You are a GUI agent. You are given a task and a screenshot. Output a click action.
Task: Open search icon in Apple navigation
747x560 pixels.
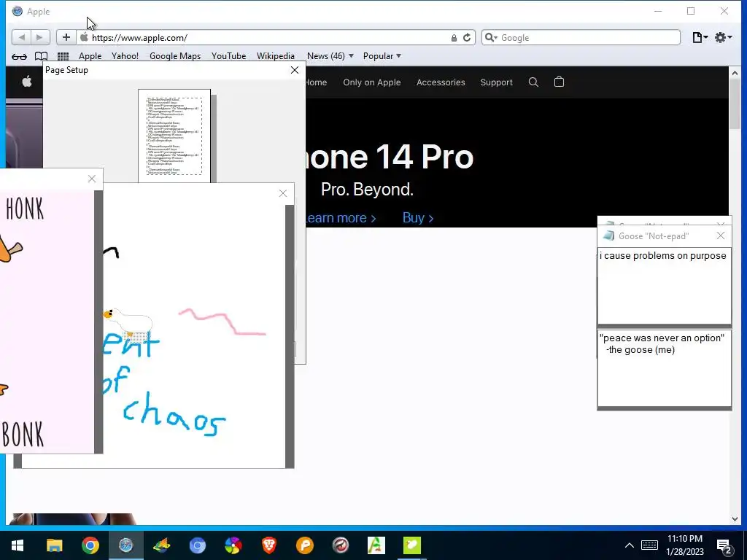tap(533, 82)
